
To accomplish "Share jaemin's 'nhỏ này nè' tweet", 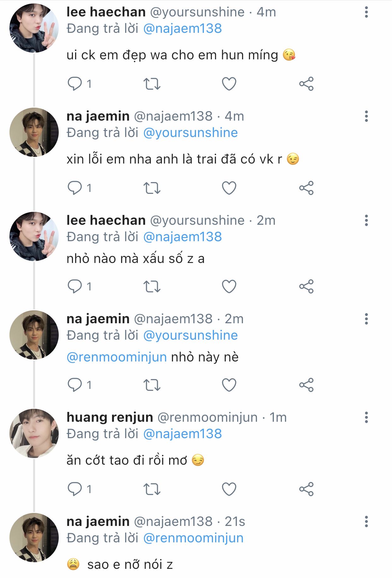I will [x=306, y=385].
